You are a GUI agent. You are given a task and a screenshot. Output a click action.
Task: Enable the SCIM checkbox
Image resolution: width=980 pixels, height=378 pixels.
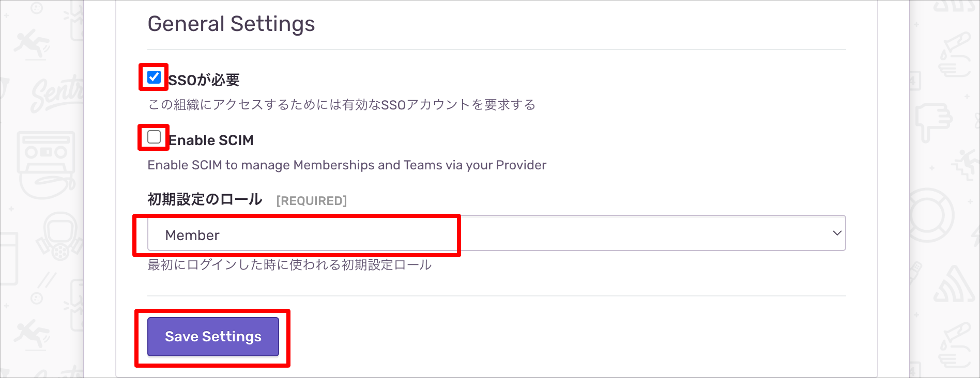(154, 137)
